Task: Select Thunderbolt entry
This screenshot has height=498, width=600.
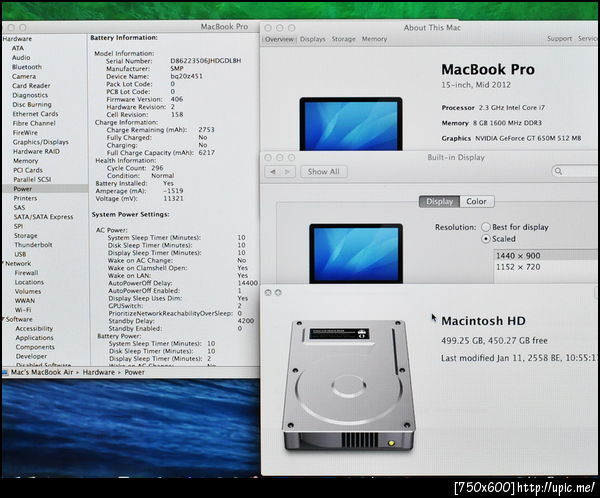Action: [x=33, y=245]
